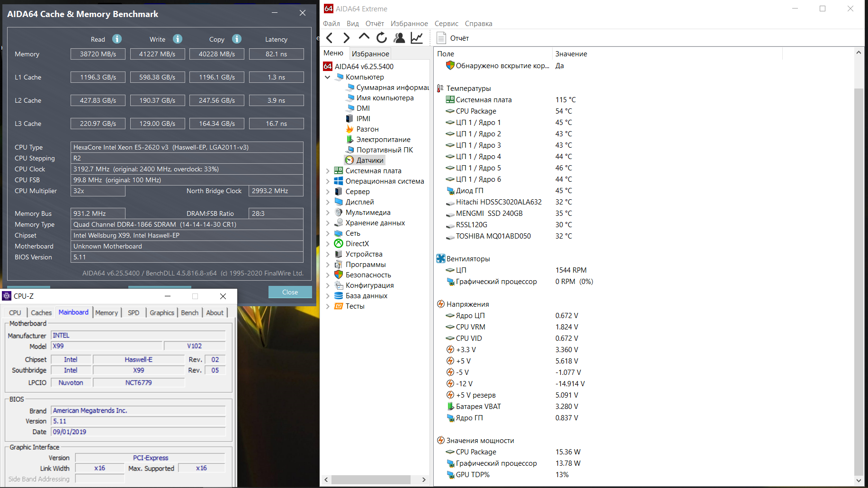Image resolution: width=868 pixels, height=488 pixels.
Task: Show info for Write benchmark column
Action: pyautogui.click(x=178, y=39)
